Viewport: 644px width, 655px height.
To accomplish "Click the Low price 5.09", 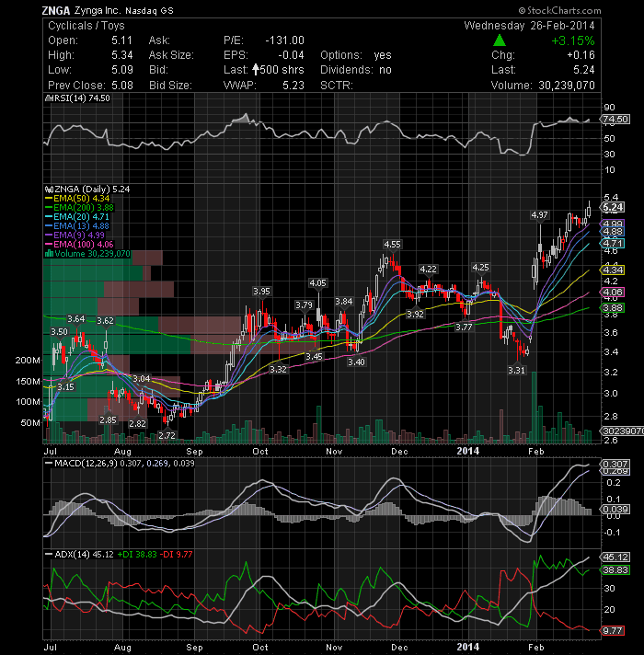I will [x=122, y=70].
